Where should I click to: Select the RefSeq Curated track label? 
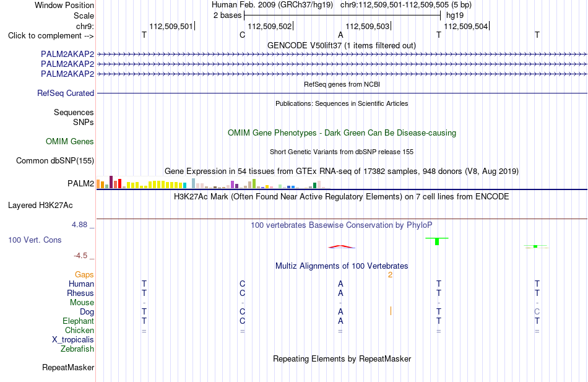tap(66, 93)
